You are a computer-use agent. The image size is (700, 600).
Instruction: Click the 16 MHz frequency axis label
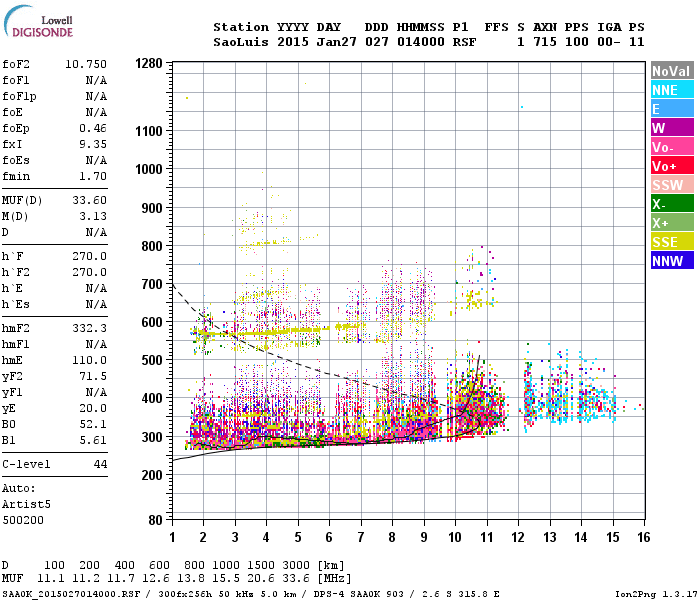pyautogui.click(x=643, y=537)
